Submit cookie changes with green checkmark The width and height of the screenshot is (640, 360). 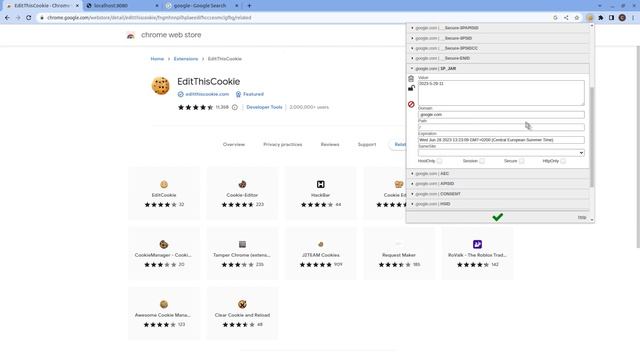498,217
